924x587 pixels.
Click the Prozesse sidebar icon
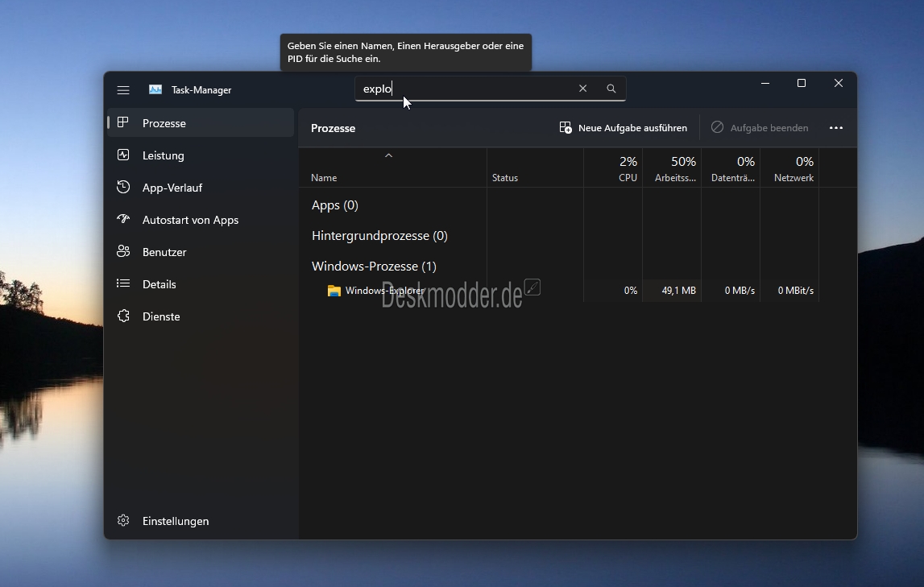click(x=123, y=122)
